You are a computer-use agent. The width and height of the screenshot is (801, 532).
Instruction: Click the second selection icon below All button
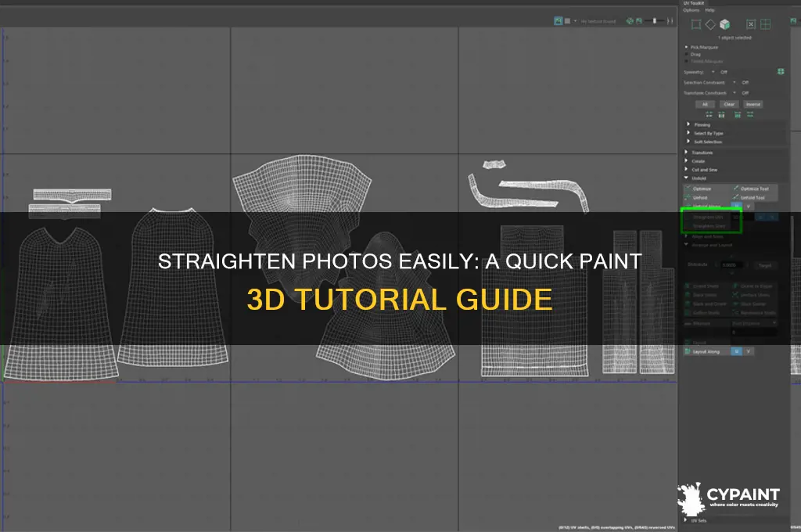coord(721,114)
